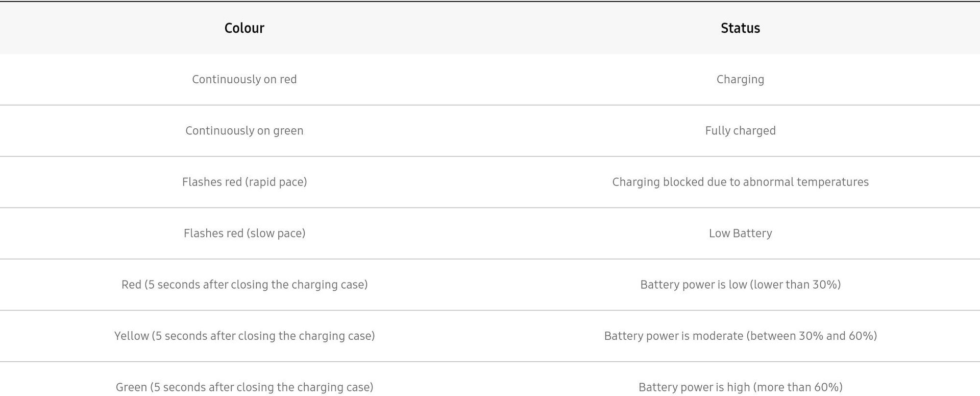Click 'Charging blocked due to abnormal temperatures'
980x396 pixels.
pyautogui.click(x=740, y=182)
